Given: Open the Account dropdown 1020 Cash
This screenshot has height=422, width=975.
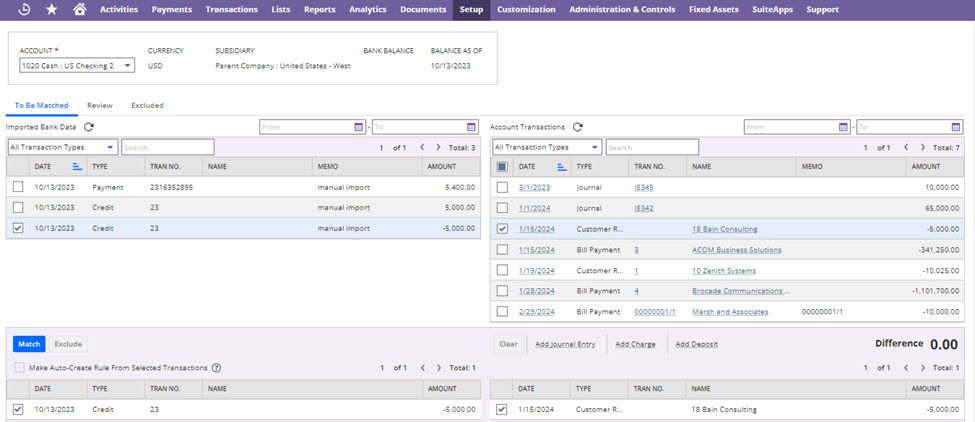Looking at the screenshot, I should tap(77, 65).
